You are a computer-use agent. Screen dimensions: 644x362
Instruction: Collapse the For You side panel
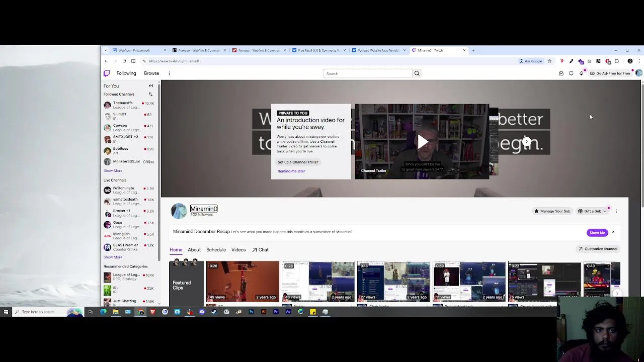pyautogui.click(x=150, y=86)
